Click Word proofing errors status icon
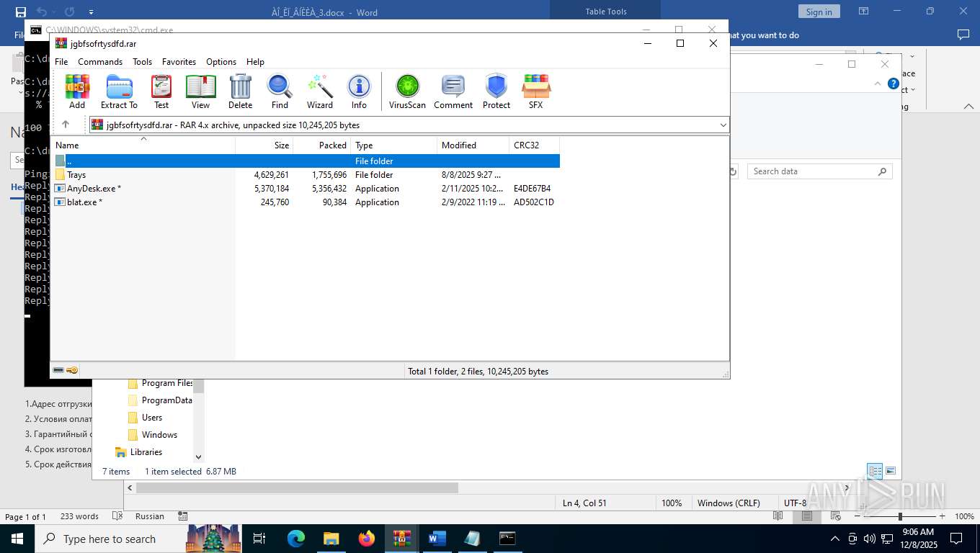 117,516
